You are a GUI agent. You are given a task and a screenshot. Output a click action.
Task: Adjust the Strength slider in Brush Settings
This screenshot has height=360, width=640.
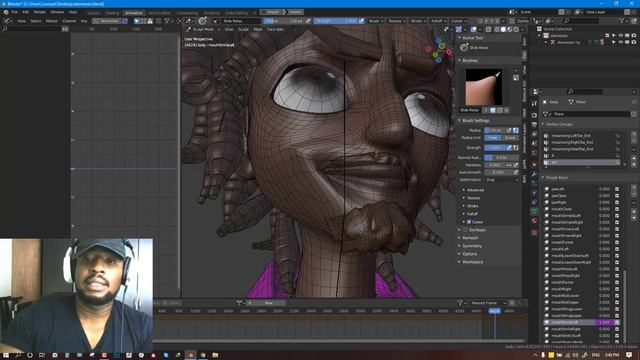[495, 148]
